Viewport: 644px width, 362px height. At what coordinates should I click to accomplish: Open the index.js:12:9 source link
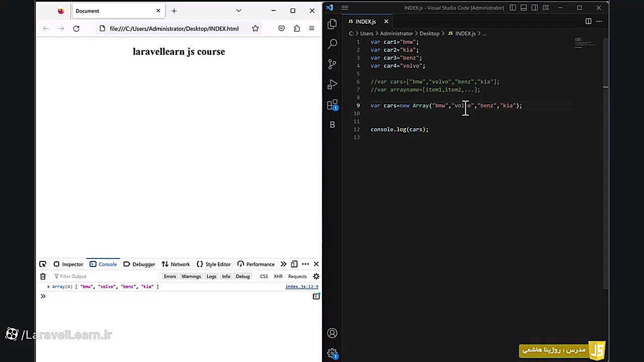pyautogui.click(x=302, y=287)
